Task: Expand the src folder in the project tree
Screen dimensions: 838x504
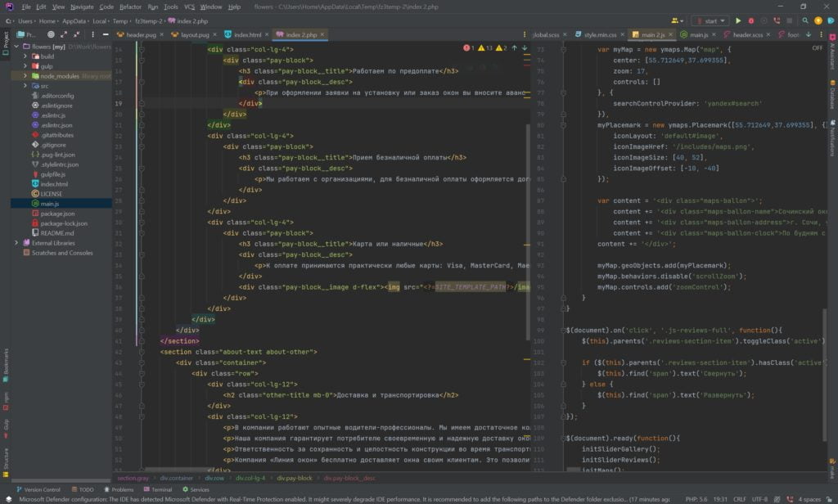Action: [25, 86]
